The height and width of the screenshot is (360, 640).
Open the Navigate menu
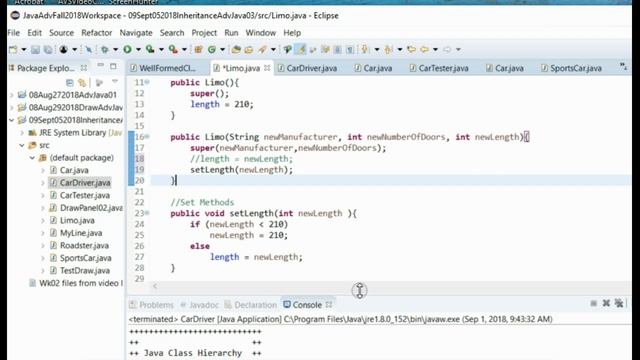tap(136, 33)
